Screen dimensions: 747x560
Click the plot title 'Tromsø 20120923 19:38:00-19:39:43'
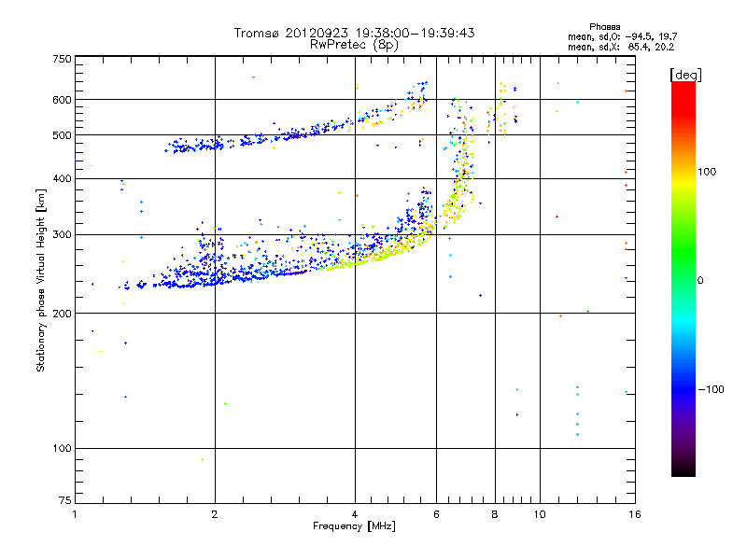coord(355,33)
